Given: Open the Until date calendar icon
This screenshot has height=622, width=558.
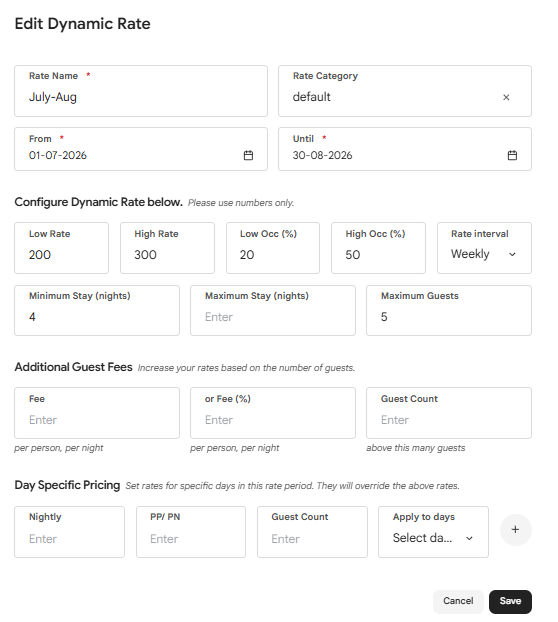Looking at the screenshot, I should click(512, 155).
